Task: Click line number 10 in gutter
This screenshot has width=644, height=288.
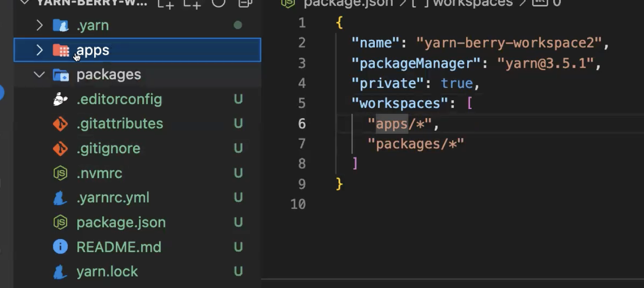Action: click(x=298, y=204)
